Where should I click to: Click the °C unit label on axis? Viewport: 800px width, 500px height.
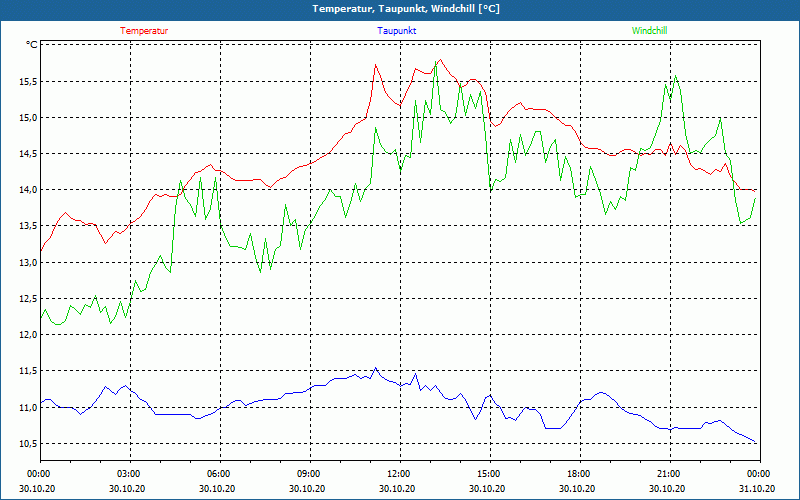(x=32, y=45)
